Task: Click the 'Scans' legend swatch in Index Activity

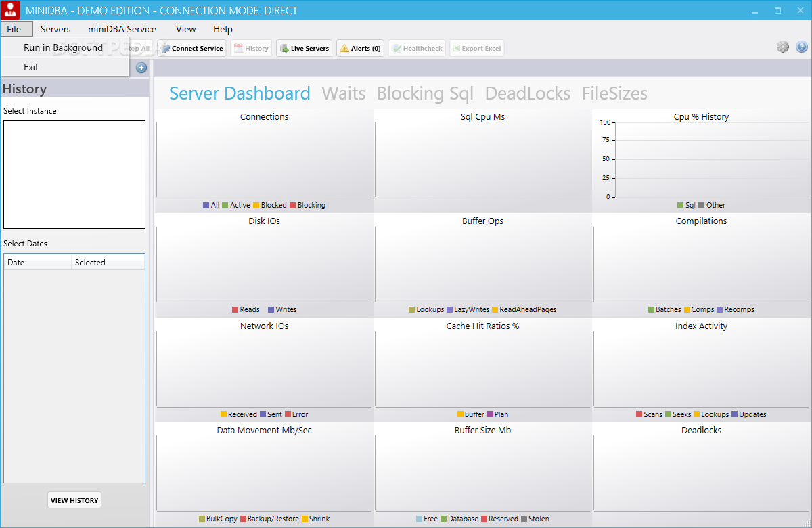Action: coord(639,414)
